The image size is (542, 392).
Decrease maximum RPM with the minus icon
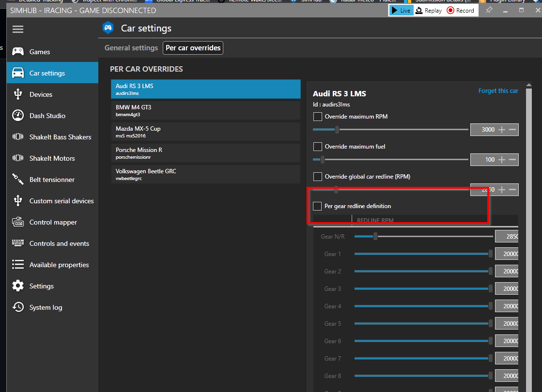[x=512, y=130]
